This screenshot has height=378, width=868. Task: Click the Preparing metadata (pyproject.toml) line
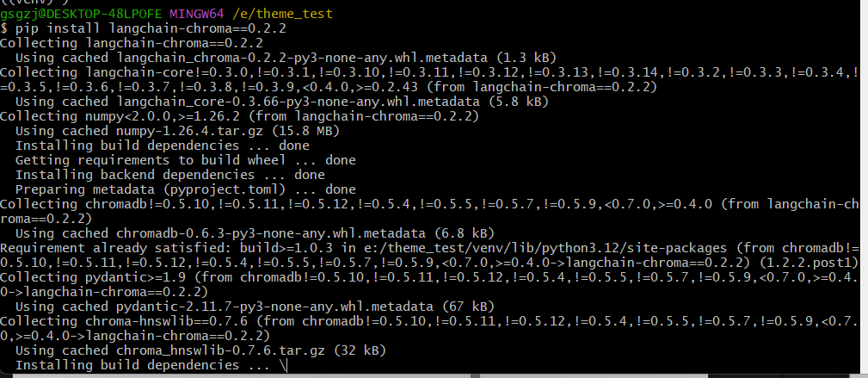click(186, 189)
